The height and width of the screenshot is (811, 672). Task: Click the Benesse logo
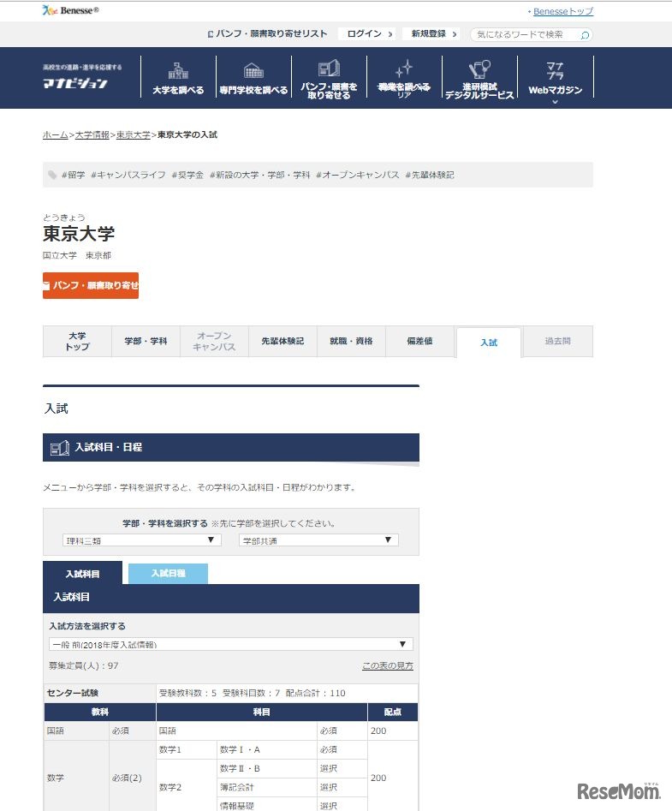pos(70,10)
